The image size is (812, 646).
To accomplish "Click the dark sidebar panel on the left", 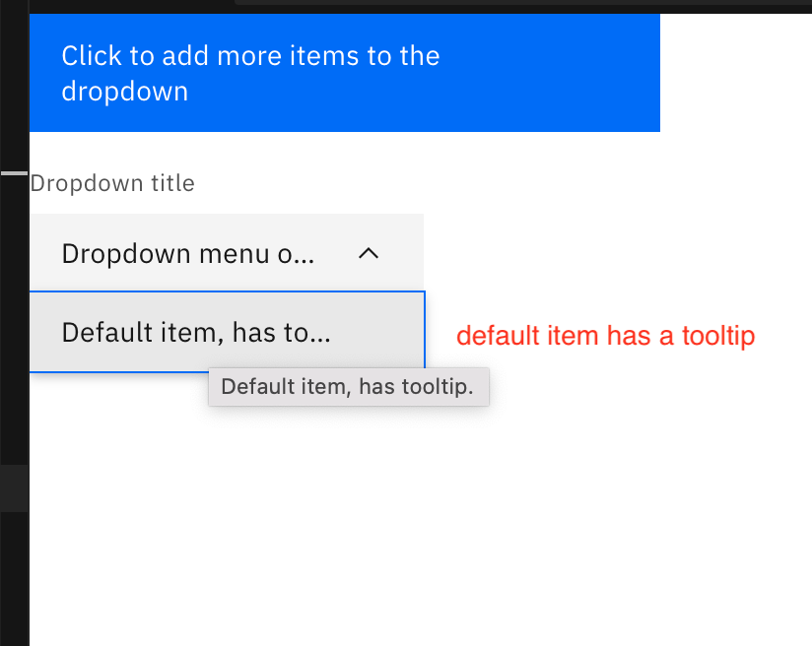I will 14,295.
